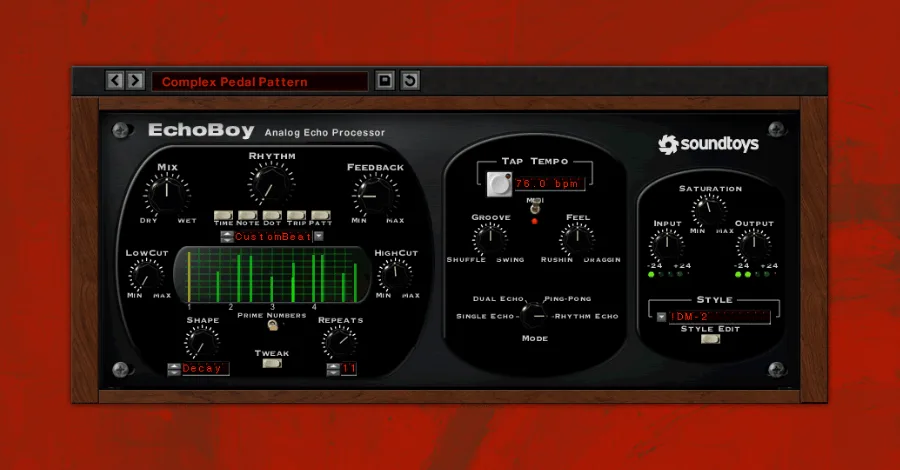900x470 pixels.
Task: Click the Feel rushin/draggin knob
Action: click(x=577, y=239)
